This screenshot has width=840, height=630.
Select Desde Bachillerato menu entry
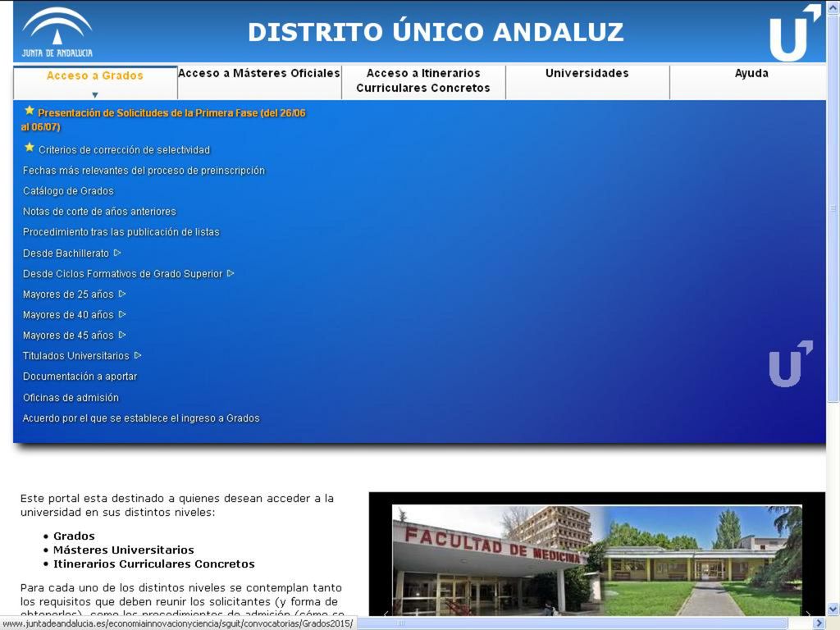(66, 253)
